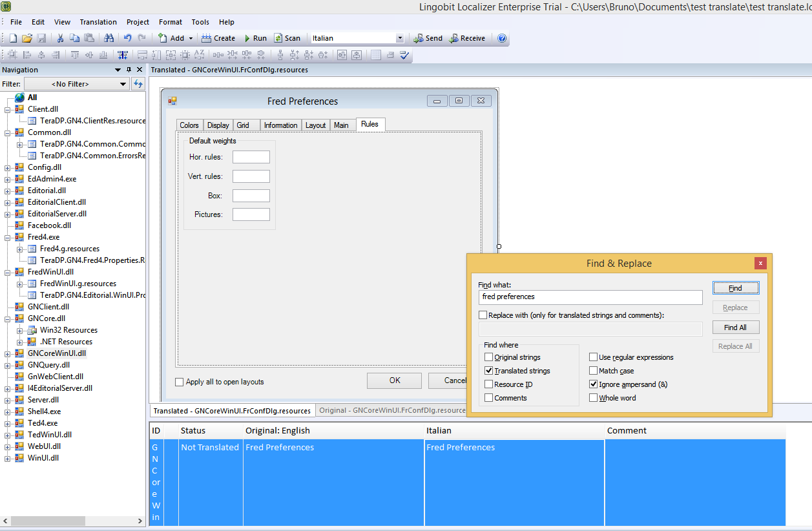The width and height of the screenshot is (812, 531).
Task: Toggle the Navigation panel pin icon
Action: (129, 70)
